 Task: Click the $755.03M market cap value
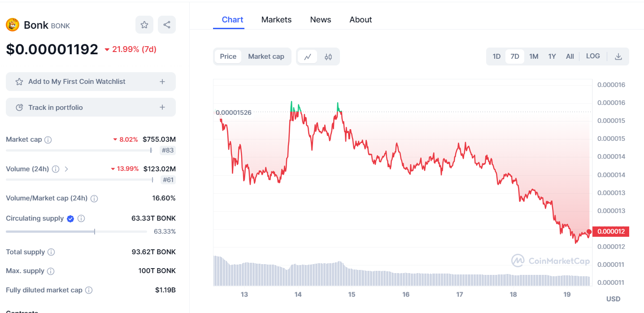pos(159,139)
